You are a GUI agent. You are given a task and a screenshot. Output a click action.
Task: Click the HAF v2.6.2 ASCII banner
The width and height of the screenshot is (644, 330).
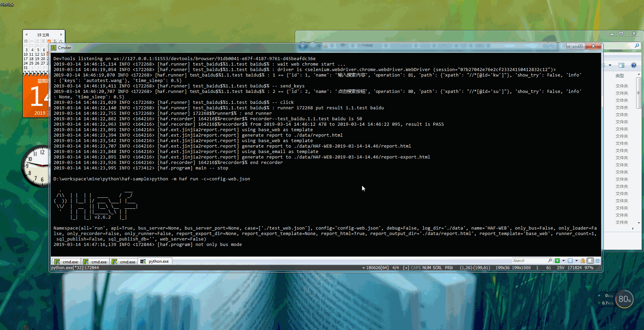pyautogui.click(x=96, y=204)
